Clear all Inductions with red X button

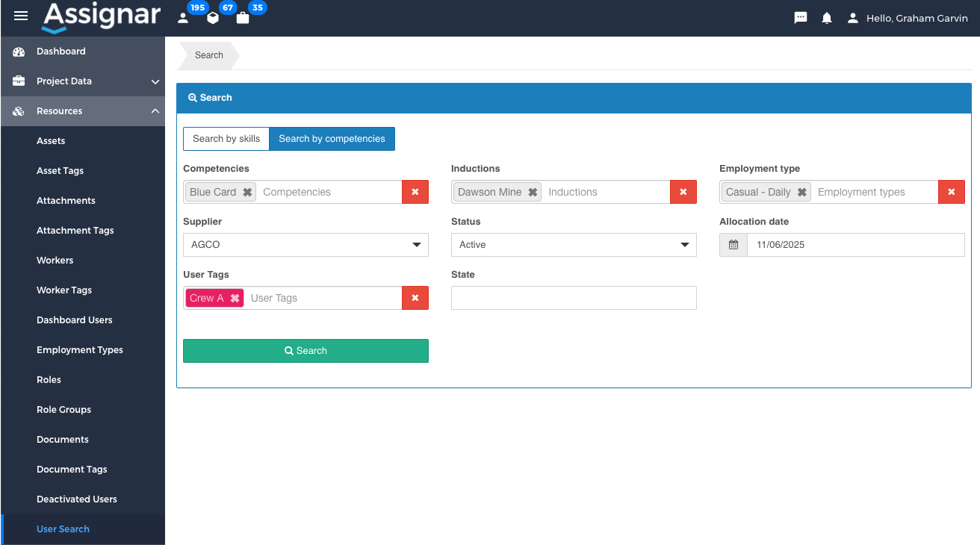[x=683, y=192]
